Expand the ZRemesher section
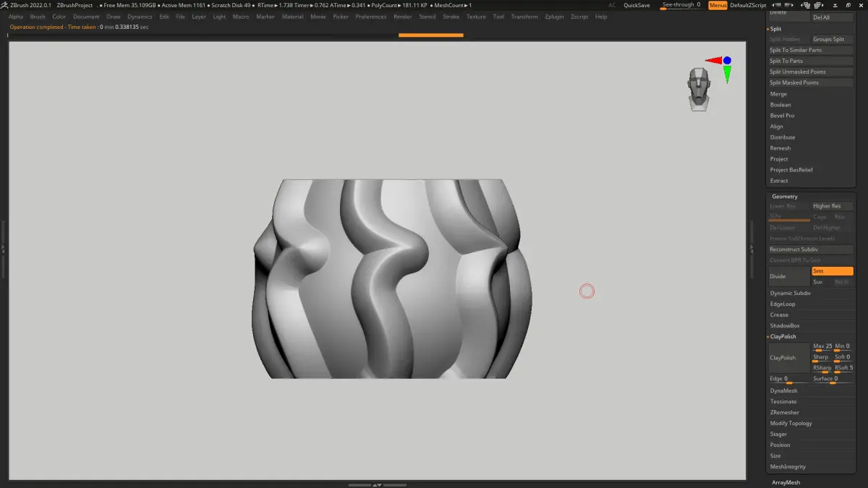This screenshot has width=868, height=488. tap(785, 412)
